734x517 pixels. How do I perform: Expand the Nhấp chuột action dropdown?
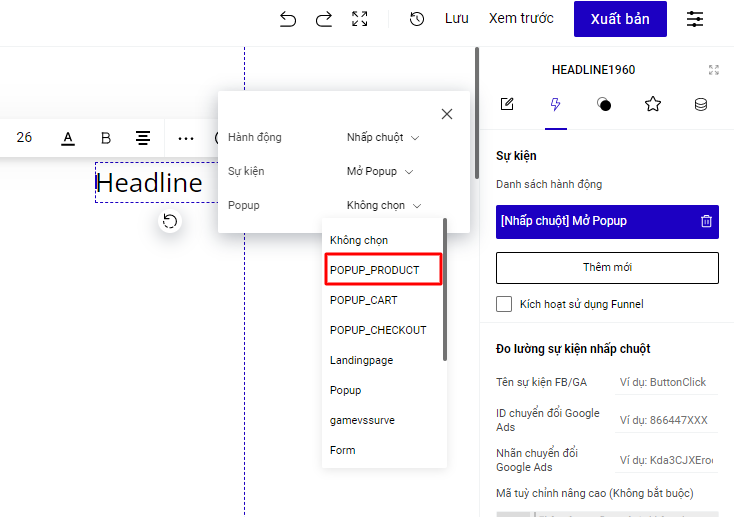coord(383,137)
